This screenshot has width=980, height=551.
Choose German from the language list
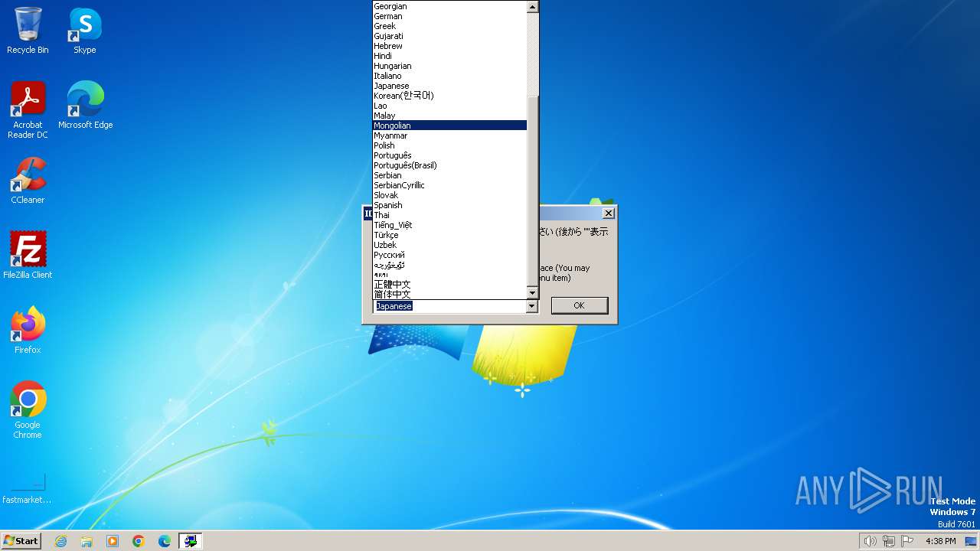(449, 16)
